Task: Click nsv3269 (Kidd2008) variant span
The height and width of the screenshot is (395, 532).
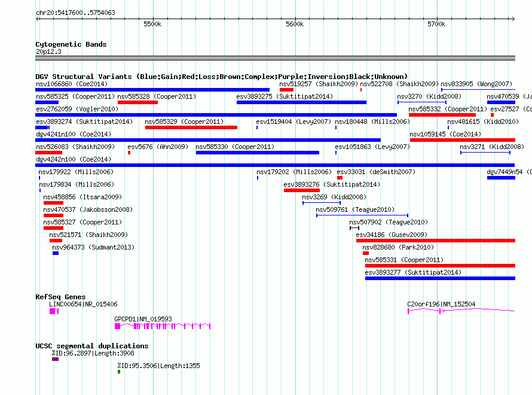Action: coord(322,203)
